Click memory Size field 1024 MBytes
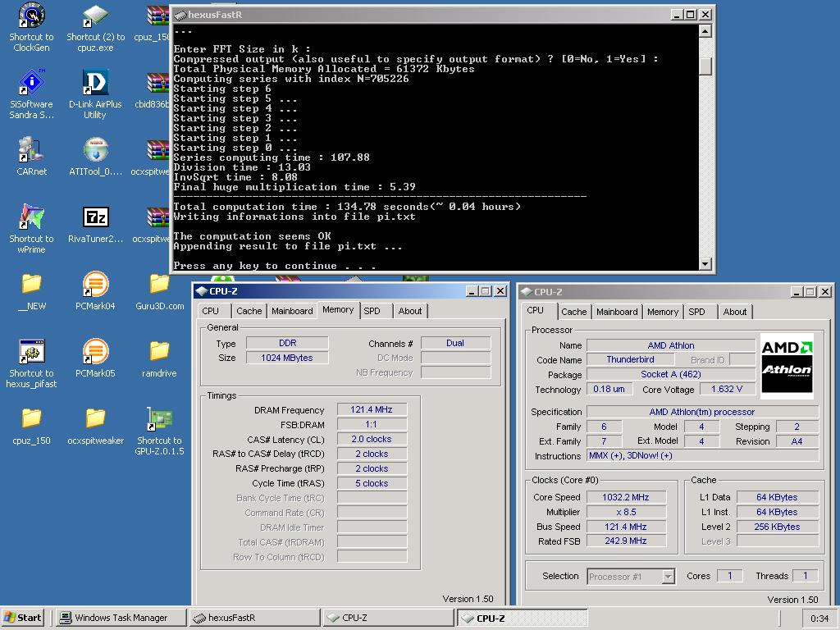This screenshot has height=630, width=840. click(x=286, y=358)
